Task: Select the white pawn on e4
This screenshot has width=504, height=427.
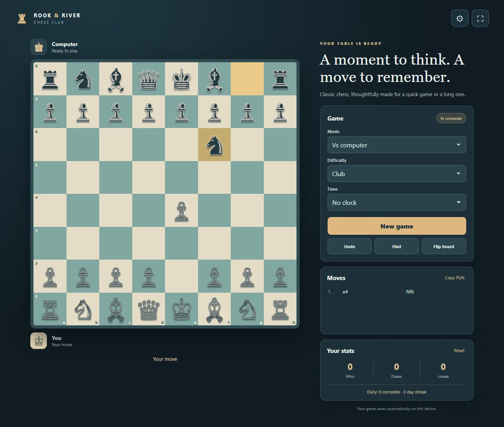Action: [182, 211]
